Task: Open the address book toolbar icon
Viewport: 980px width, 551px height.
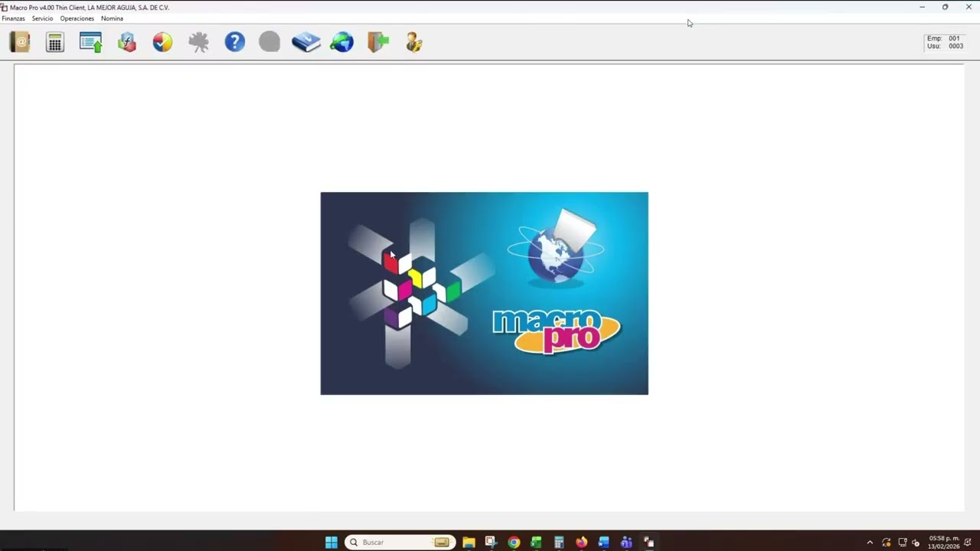Action: (19, 42)
